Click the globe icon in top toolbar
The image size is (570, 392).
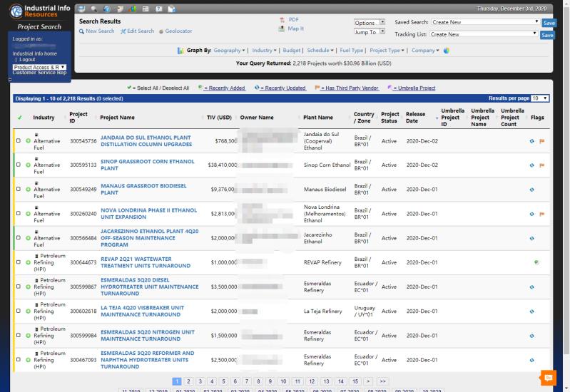click(x=106, y=9)
